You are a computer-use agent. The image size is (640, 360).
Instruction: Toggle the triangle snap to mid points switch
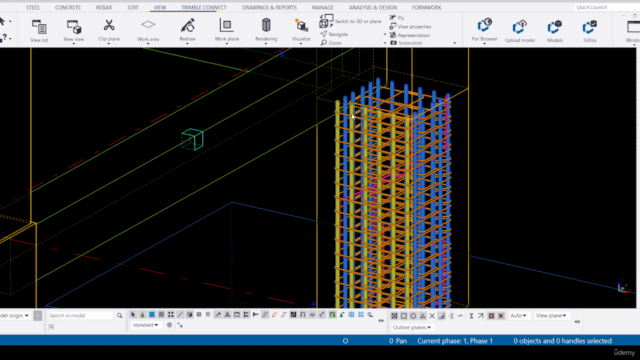[422, 316]
